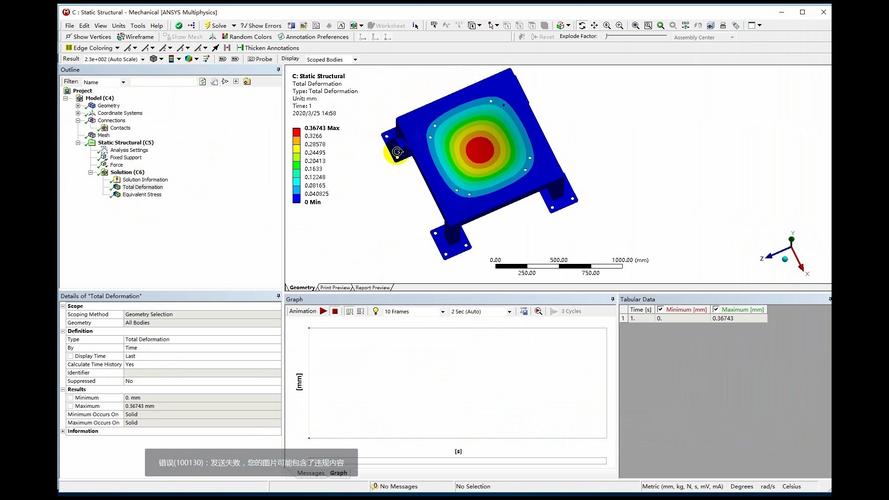Select Mesh in the outline tree
The height and width of the screenshot is (500, 889).
[x=103, y=135]
